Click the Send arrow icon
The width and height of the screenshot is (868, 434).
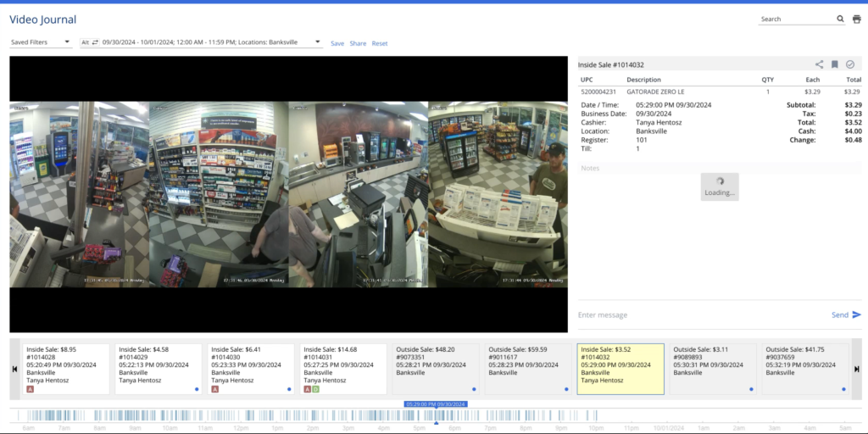[x=856, y=314]
